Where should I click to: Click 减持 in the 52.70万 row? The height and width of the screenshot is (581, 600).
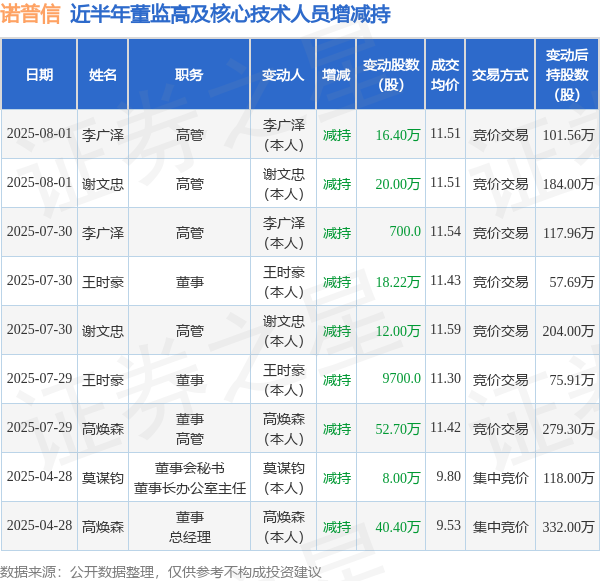337,429
